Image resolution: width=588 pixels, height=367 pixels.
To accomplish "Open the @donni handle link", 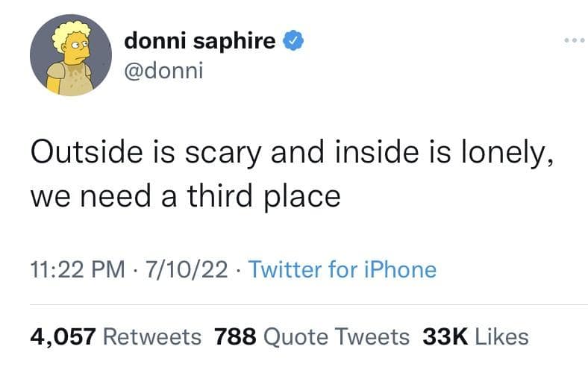I will (x=164, y=73).
